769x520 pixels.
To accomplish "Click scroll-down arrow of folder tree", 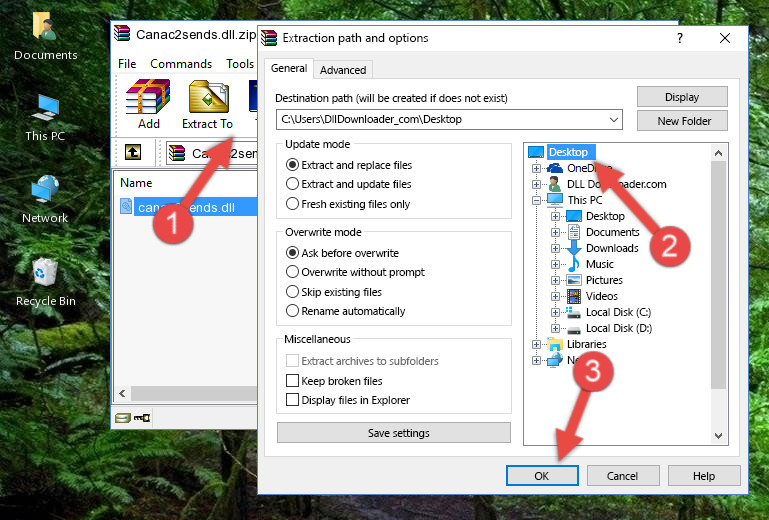I will coord(718,436).
